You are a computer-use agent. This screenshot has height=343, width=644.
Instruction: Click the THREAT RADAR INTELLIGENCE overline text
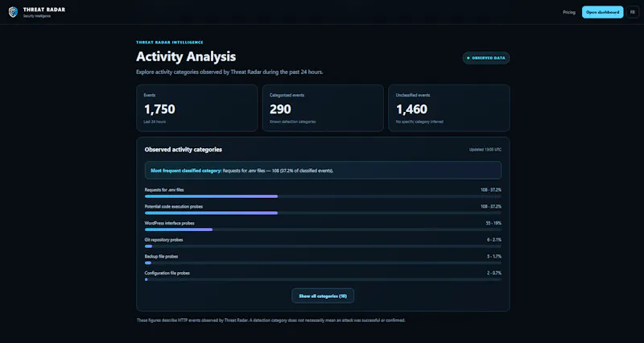tap(170, 43)
